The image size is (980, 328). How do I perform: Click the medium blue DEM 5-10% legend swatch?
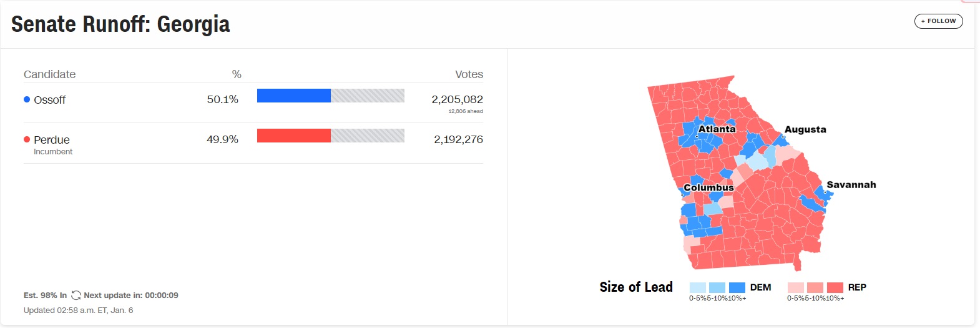click(x=717, y=287)
